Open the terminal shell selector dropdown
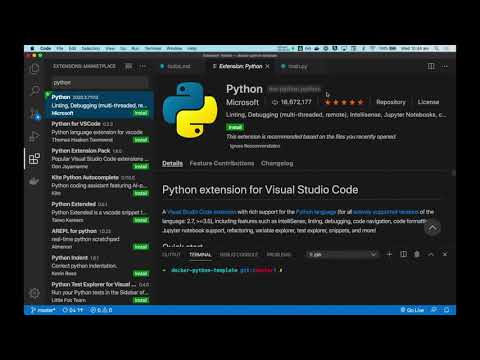 (342, 254)
